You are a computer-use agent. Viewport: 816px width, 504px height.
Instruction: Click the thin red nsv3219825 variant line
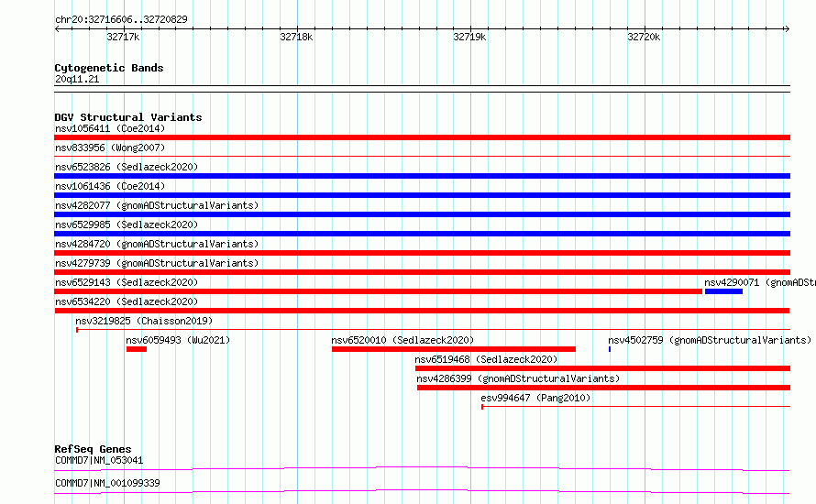(433, 330)
